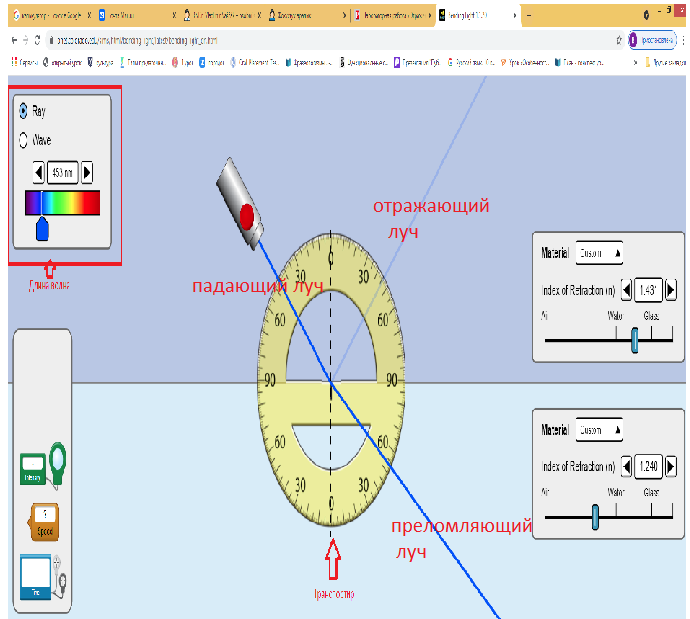Pick the blue Time sensor tool

[x=43, y=577]
